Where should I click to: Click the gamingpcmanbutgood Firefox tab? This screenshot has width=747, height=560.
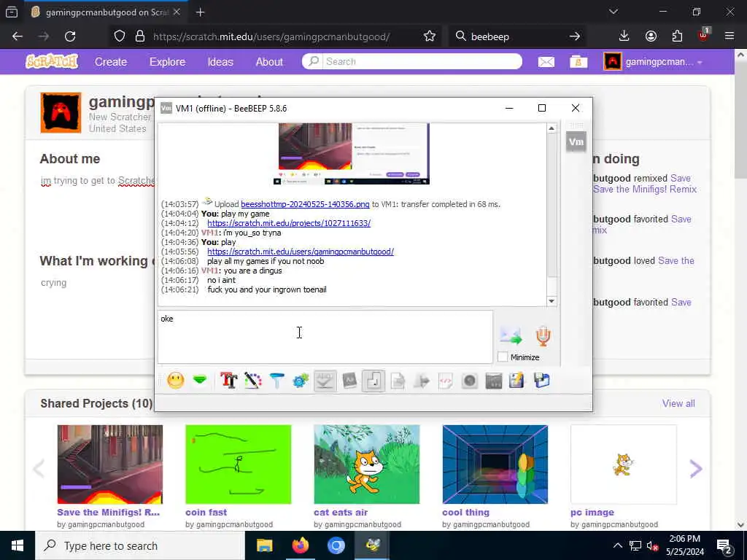coord(105,12)
